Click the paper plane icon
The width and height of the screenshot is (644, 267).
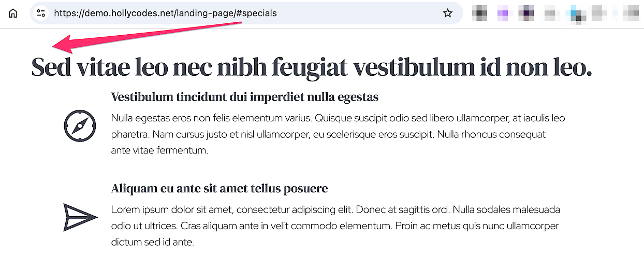coord(80,217)
